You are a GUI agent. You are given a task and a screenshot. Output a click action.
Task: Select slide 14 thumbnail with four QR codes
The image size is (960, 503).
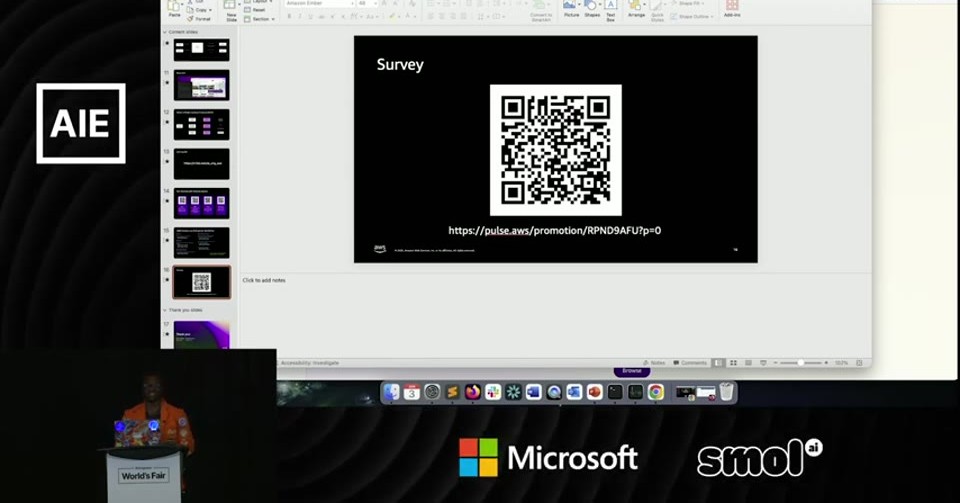201,204
